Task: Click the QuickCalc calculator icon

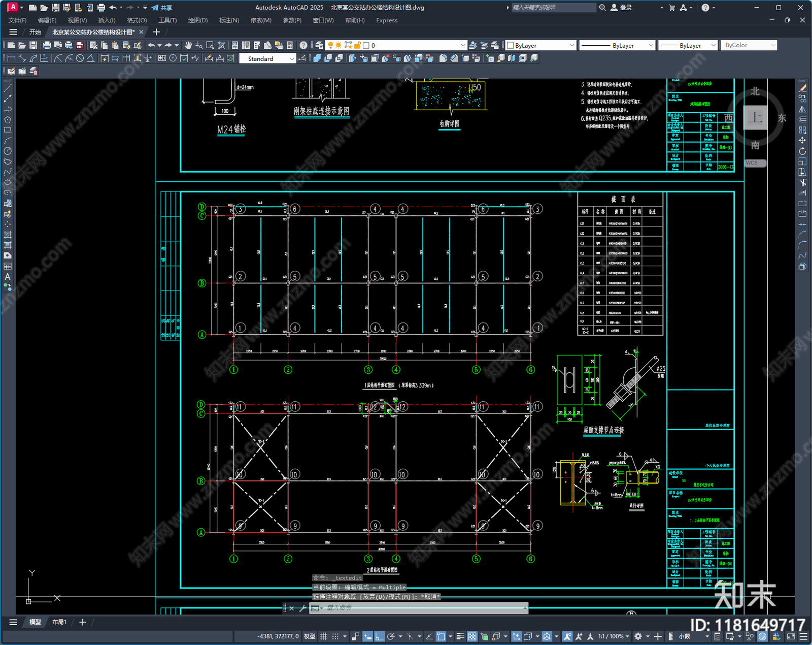Action: [x=290, y=45]
